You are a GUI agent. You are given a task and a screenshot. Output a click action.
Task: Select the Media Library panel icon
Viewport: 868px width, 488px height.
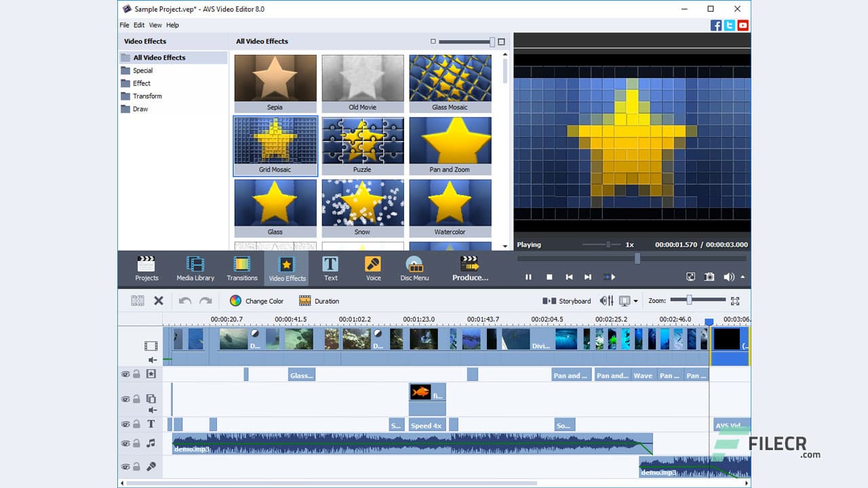coord(195,268)
